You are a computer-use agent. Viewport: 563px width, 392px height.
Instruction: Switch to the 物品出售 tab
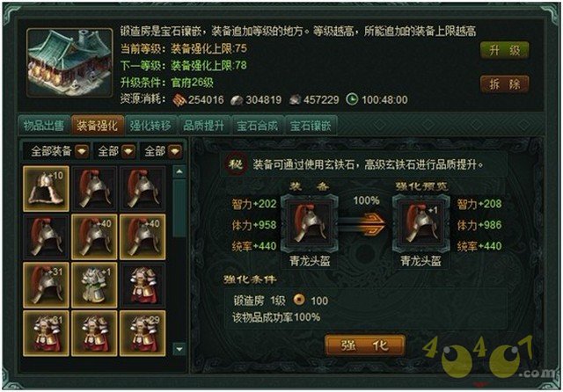pyautogui.click(x=44, y=125)
